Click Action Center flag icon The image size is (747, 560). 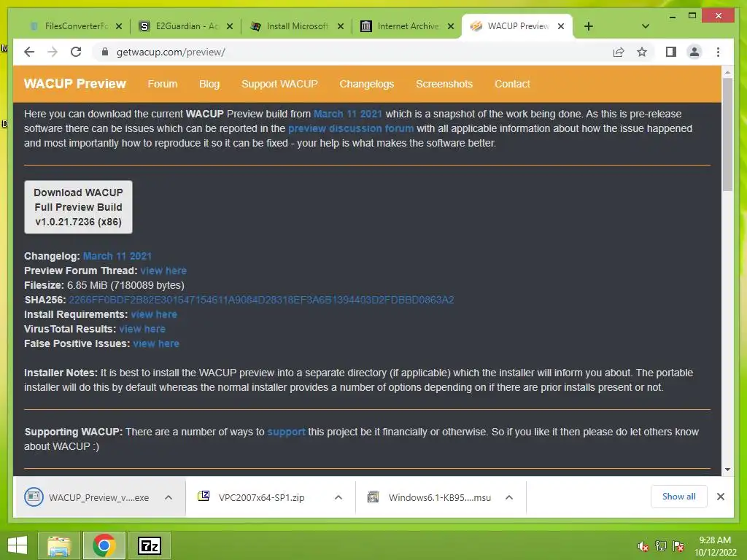(678, 546)
